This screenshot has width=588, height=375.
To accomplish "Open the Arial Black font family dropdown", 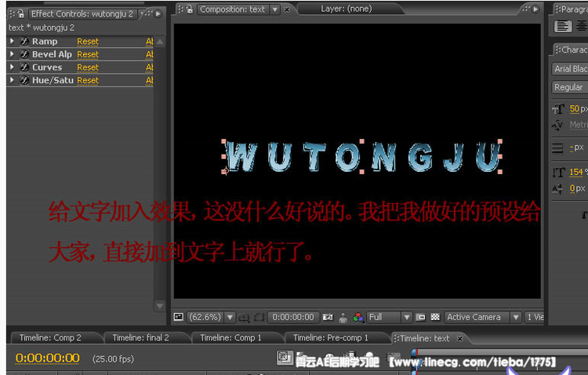I will (571, 69).
